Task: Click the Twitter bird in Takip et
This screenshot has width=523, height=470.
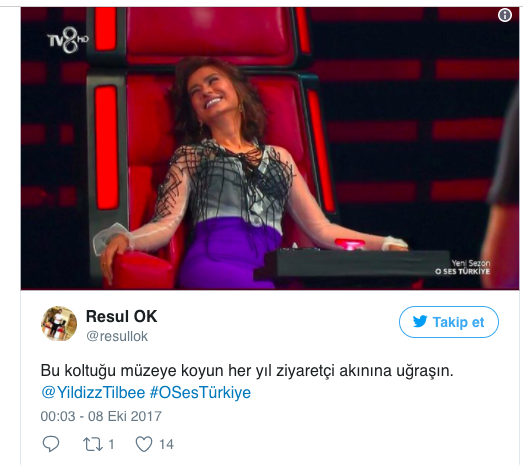Action: [420, 322]
